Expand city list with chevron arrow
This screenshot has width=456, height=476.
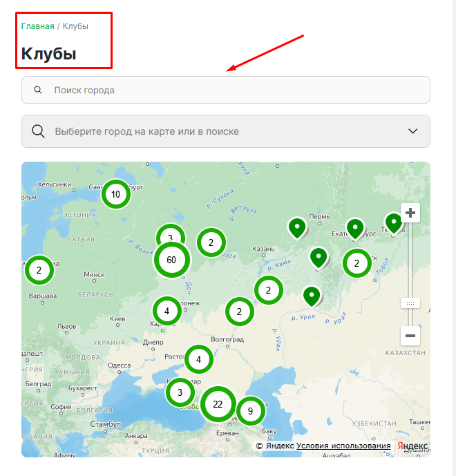coord(412,131)
